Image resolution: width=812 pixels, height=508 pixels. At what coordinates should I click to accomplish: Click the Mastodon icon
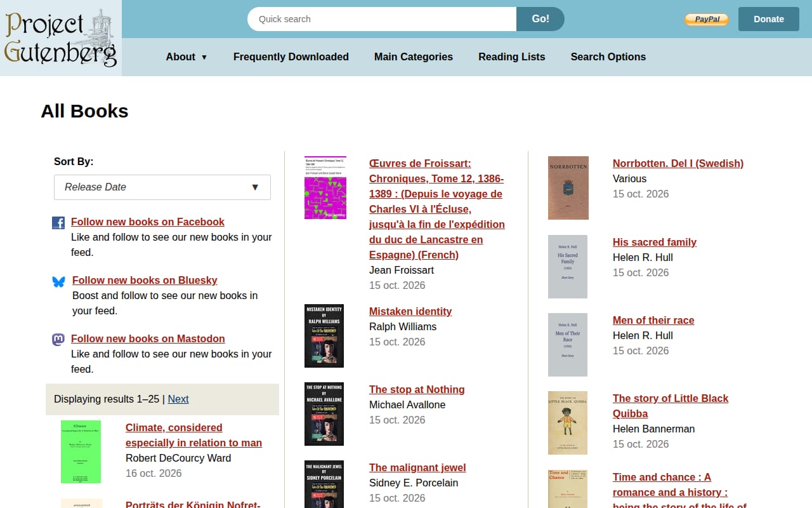point(58,340)
